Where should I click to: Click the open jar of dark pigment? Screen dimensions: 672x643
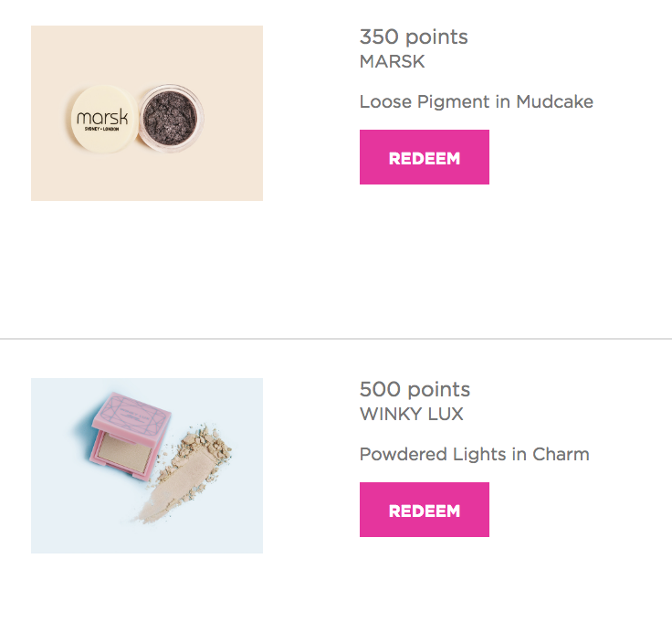[171, 118]
